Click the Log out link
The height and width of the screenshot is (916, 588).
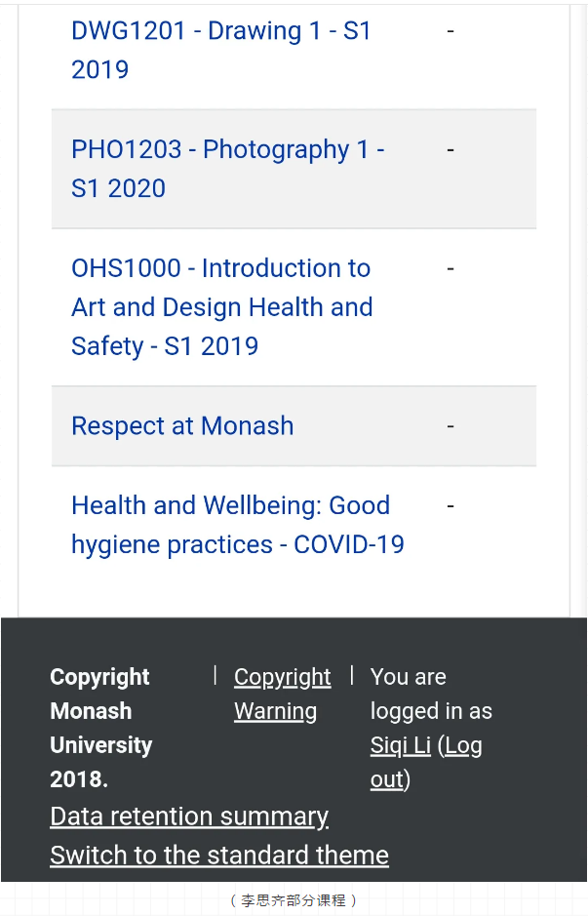426,763
